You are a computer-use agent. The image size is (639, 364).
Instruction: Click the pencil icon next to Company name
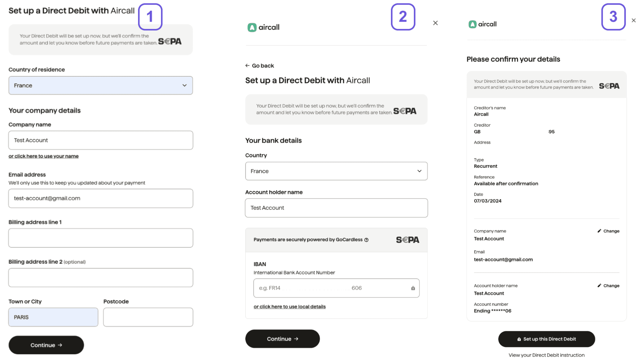[x=599, y=231]
